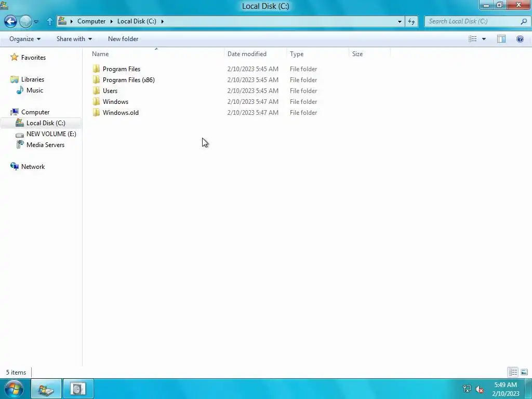532x399 pixels.
Task: Select Favorites in the navigation pane
Action: tap(33, 57)
